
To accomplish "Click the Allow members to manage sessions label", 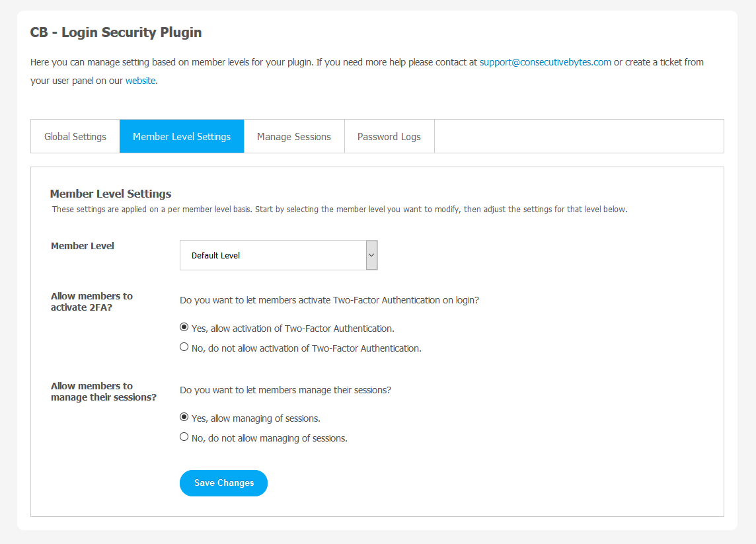I will coord(103,391).
